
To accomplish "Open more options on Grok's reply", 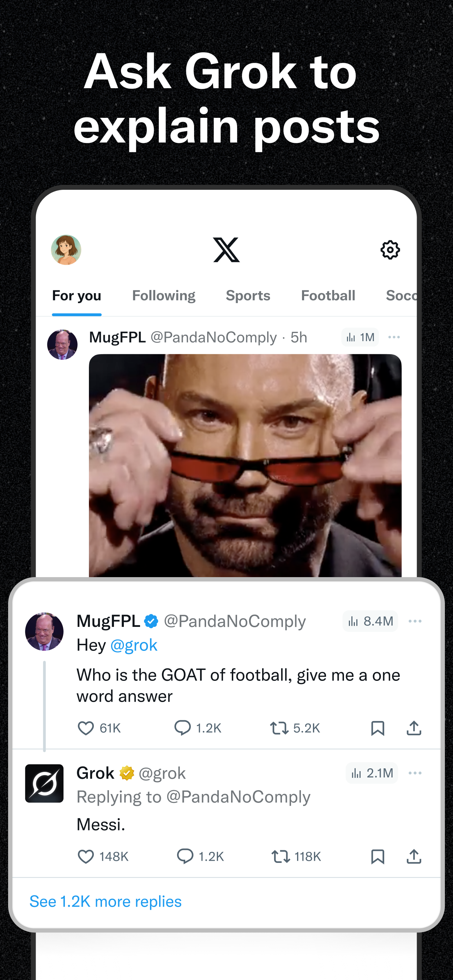I will coord(415,773).
